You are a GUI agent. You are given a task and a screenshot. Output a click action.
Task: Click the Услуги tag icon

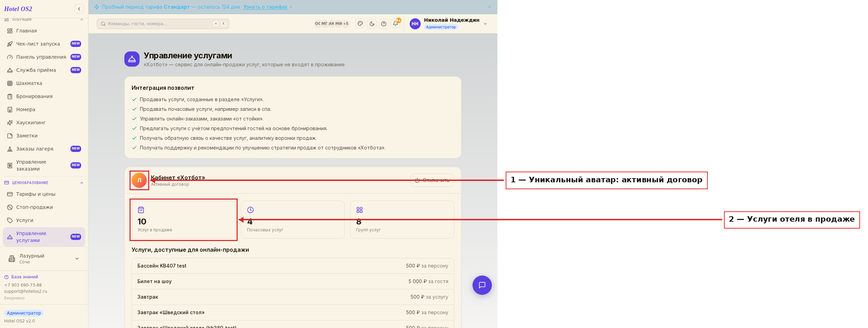[10, 220]
